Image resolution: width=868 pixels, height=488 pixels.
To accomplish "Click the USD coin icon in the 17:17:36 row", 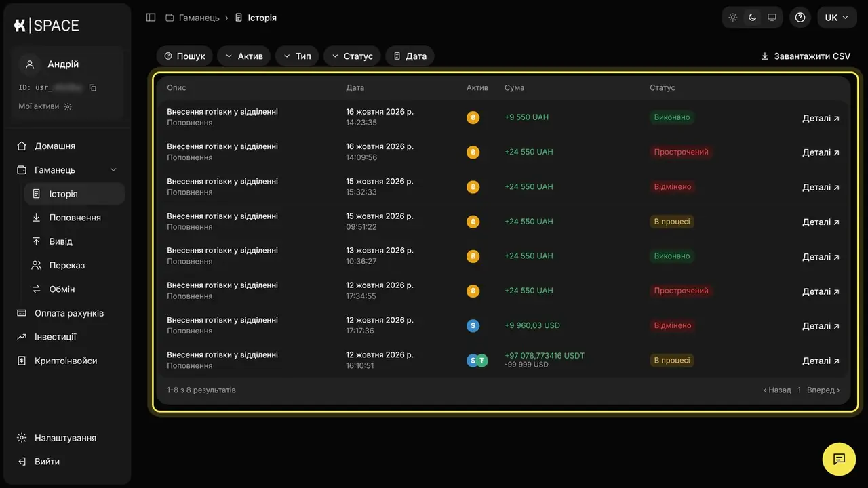I will (473, 326).
